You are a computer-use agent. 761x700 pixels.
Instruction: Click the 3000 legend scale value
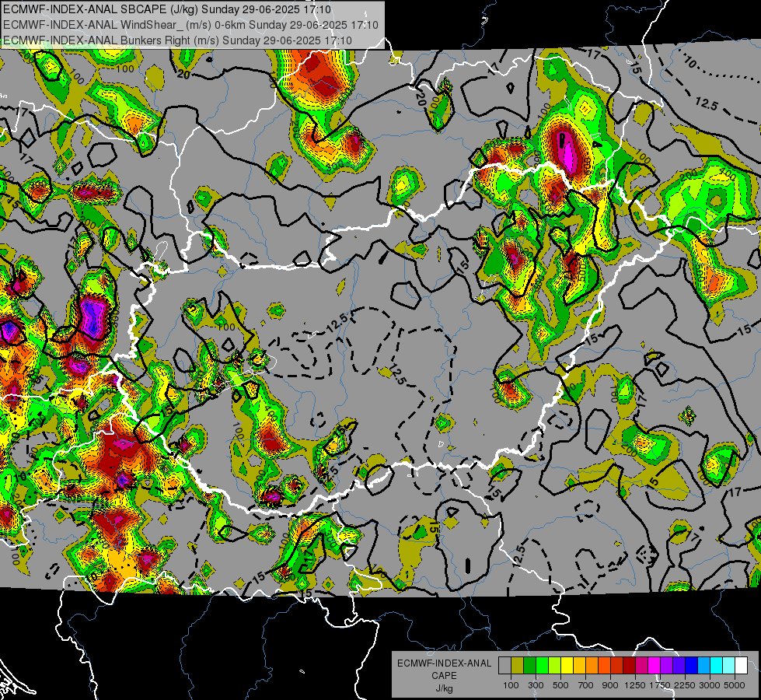pos(710,685)
